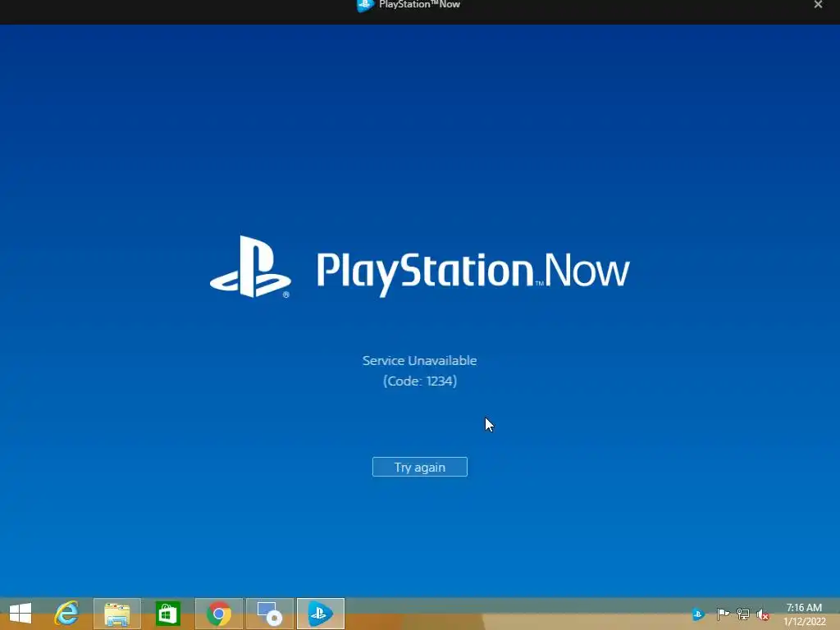Open the Action Center flag icon

click(723, 614)
